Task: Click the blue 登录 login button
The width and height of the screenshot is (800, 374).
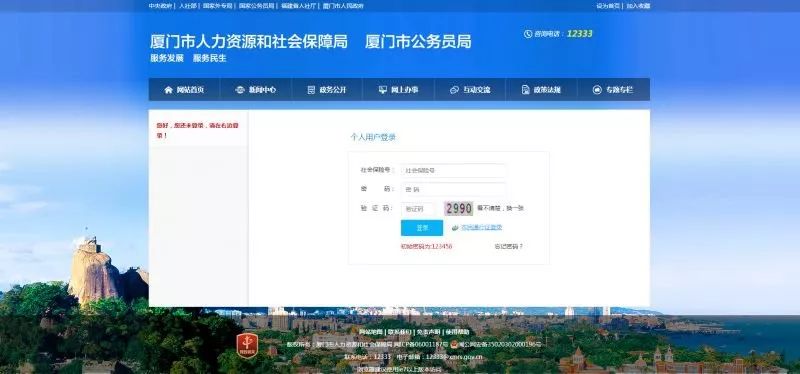Action: click(421, 228)
